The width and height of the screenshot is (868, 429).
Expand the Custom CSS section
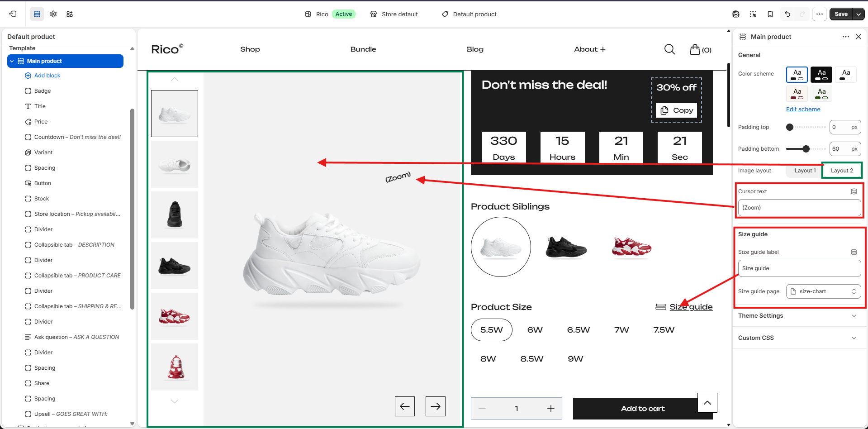point(799,338)
